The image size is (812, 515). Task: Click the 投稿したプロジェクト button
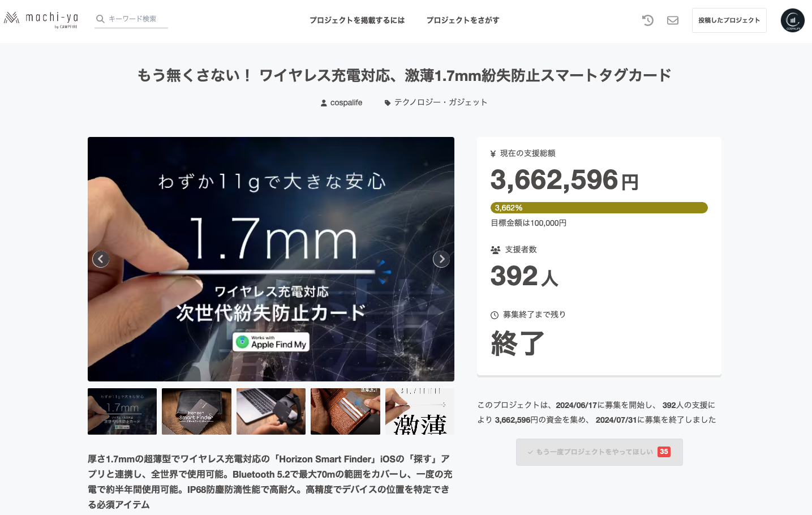[729, 20]
